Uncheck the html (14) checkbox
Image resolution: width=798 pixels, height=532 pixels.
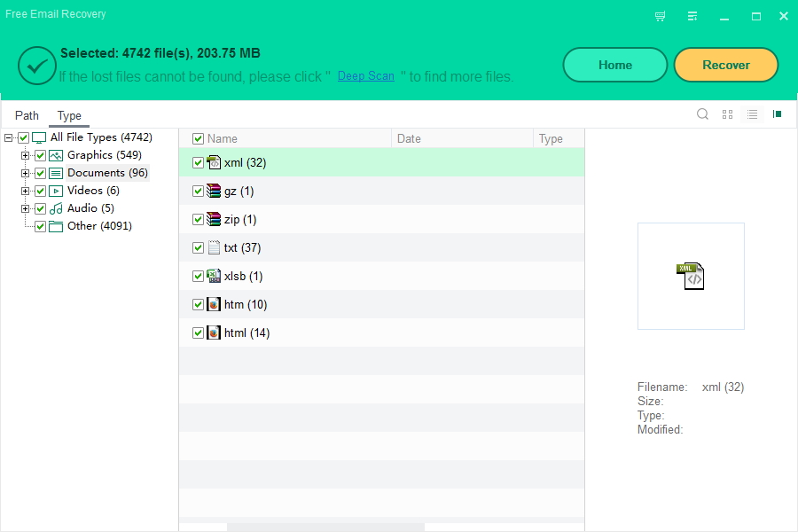pyautogui.click(x=198, y=333)
